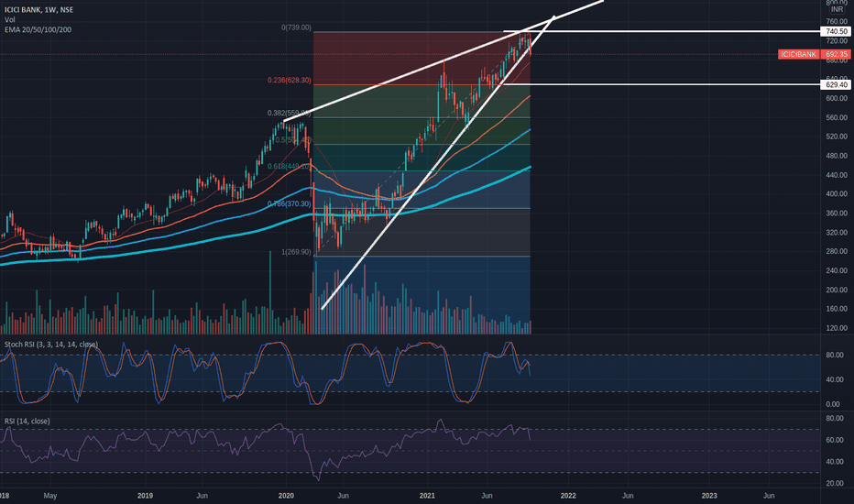Click the 2020 label on the time axis
This screenshot has width=854, height=504.
point(286,496)
